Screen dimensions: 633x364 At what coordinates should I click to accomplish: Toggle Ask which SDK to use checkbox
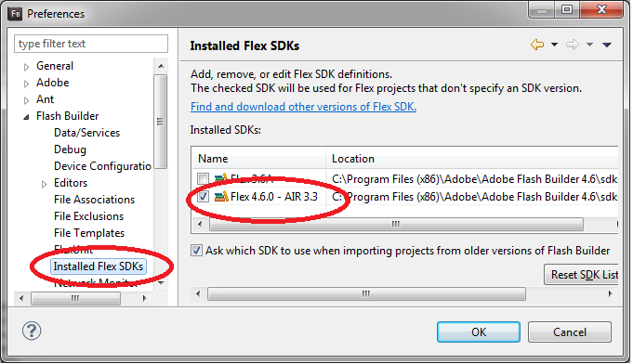197,251
